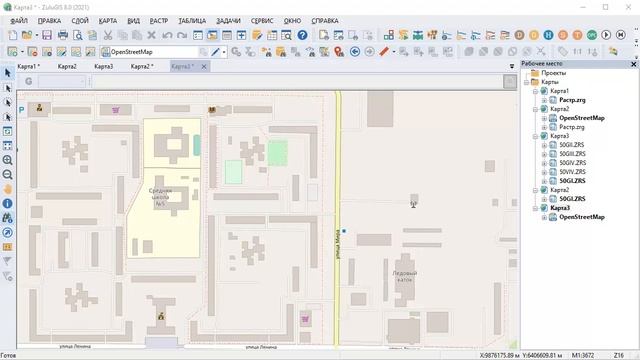The height and width of the screenshot is (360, 640).
Task: Select Растр.zrg layer under Карта1
Action: pos(572,100)
